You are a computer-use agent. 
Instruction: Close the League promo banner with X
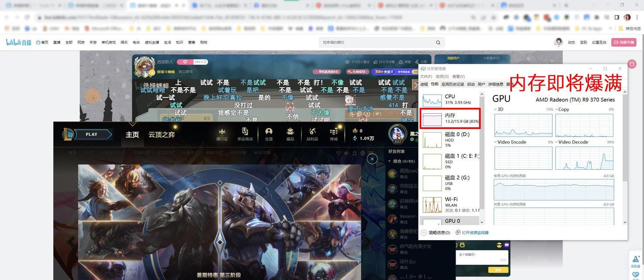click(x=372, y=159)
